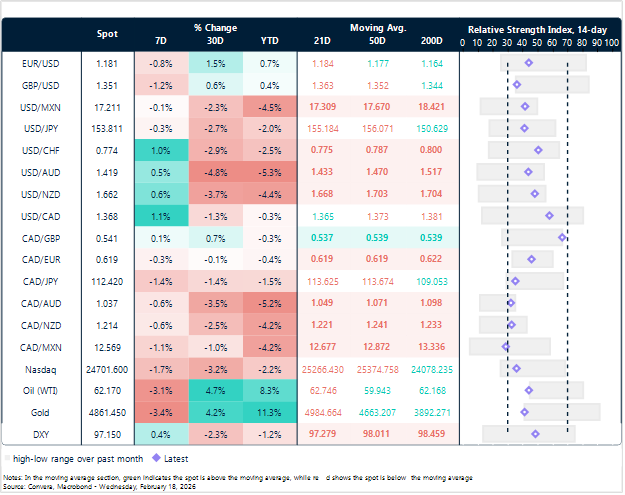Select the Spot column header
625x495 pixels.
click(107, 35)
